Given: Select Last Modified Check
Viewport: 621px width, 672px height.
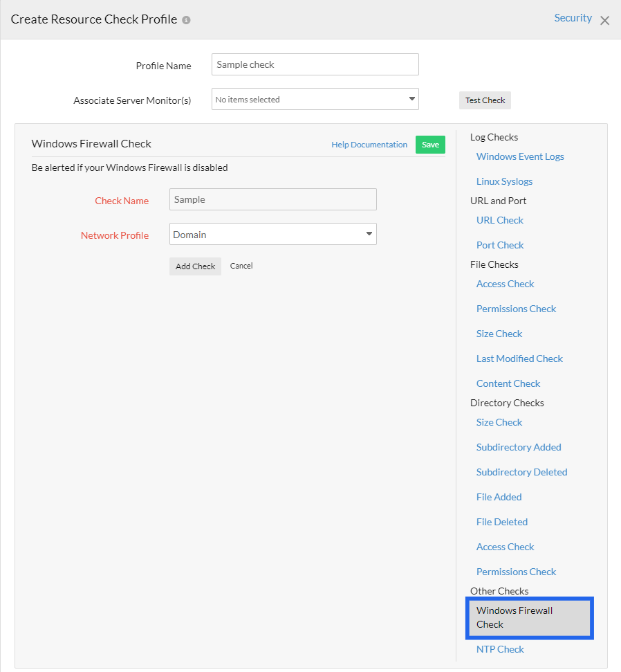Looking at the screenshot, I should [519, 358].
